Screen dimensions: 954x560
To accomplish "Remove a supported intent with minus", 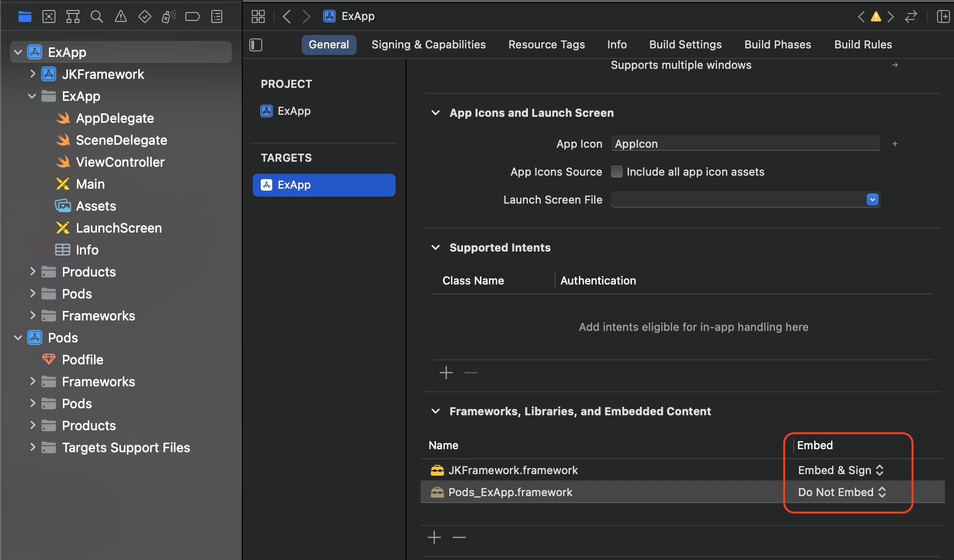I will tap(471, 372).
